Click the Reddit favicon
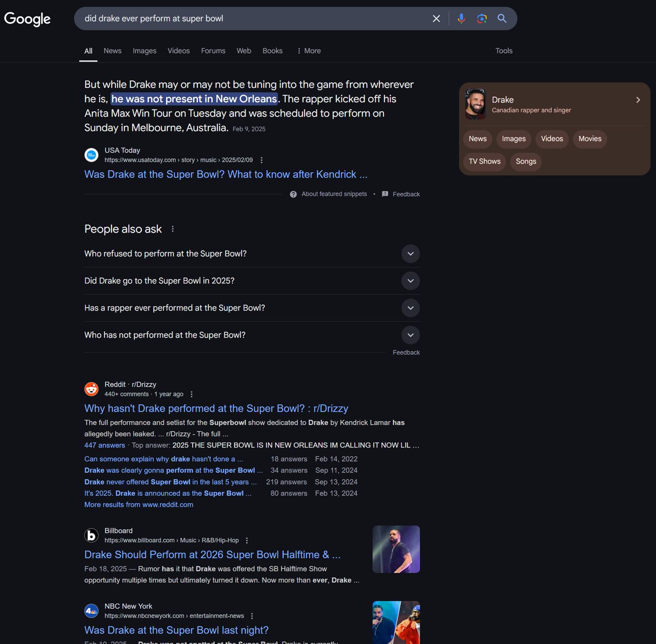 [91, 389]
